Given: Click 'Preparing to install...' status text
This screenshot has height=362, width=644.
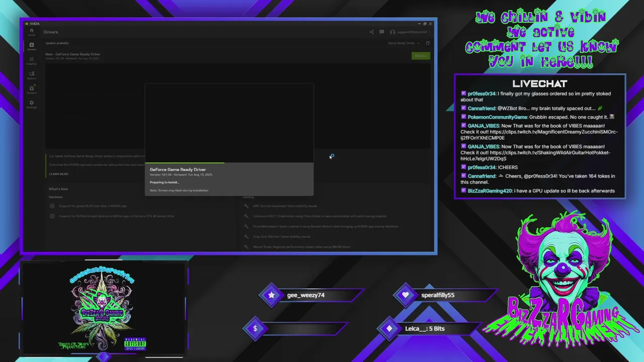Looking at the screenshot, I should (164, 183).
